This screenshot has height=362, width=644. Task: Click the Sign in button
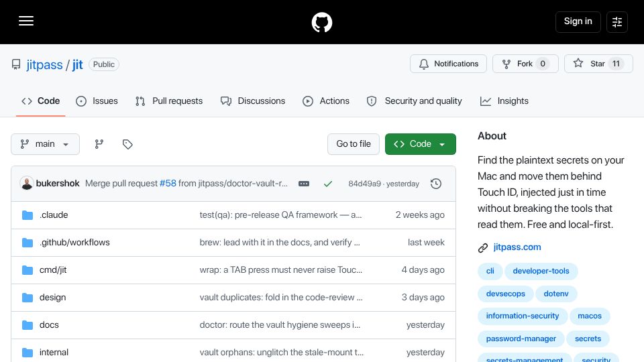coord(578,21)
